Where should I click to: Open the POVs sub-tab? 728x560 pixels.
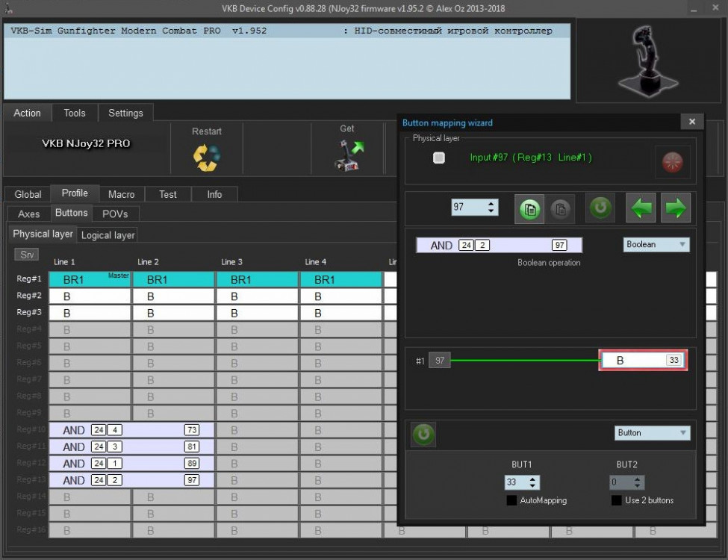115,214
